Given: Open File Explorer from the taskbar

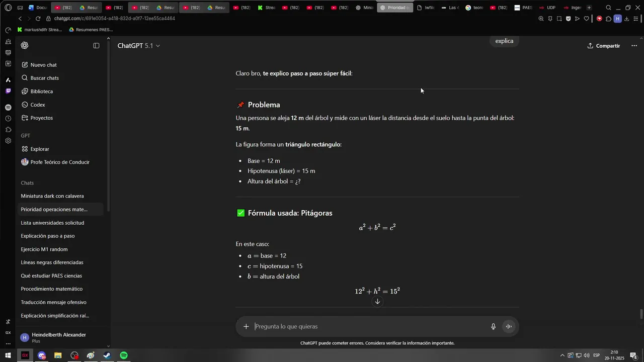Looking at the screenshot, I should click(58, 355).
